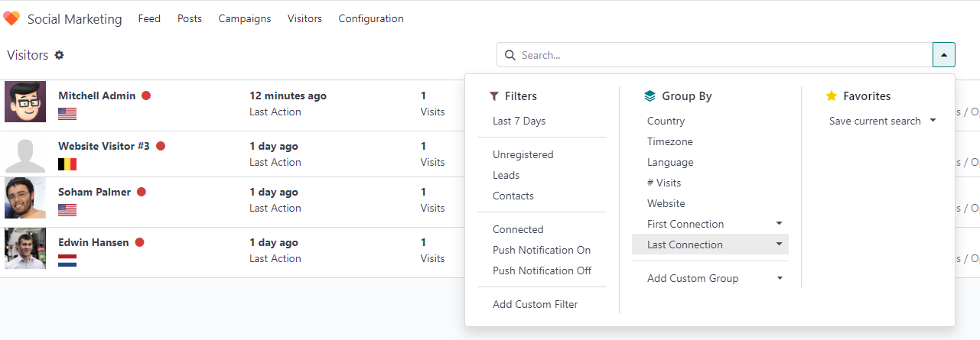This screenshot has width=980, height=340.
Task: Click the red status dot beside Soham Palmer
Action: (142, 192)
